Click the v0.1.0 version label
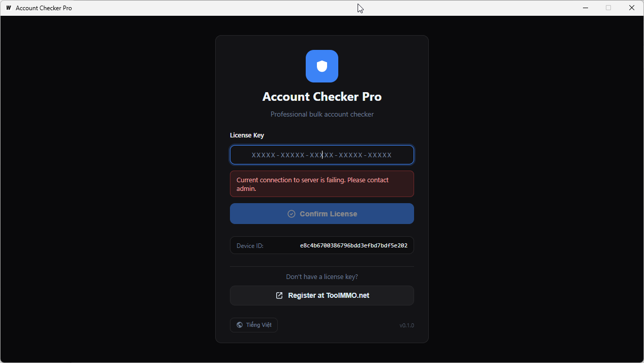 406,325
